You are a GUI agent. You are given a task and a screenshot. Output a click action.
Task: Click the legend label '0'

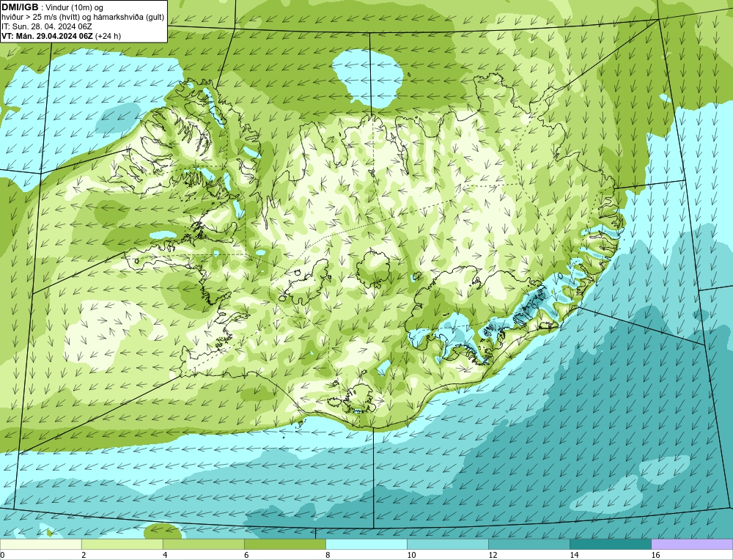pyautogui.click(x=2, y=555)
